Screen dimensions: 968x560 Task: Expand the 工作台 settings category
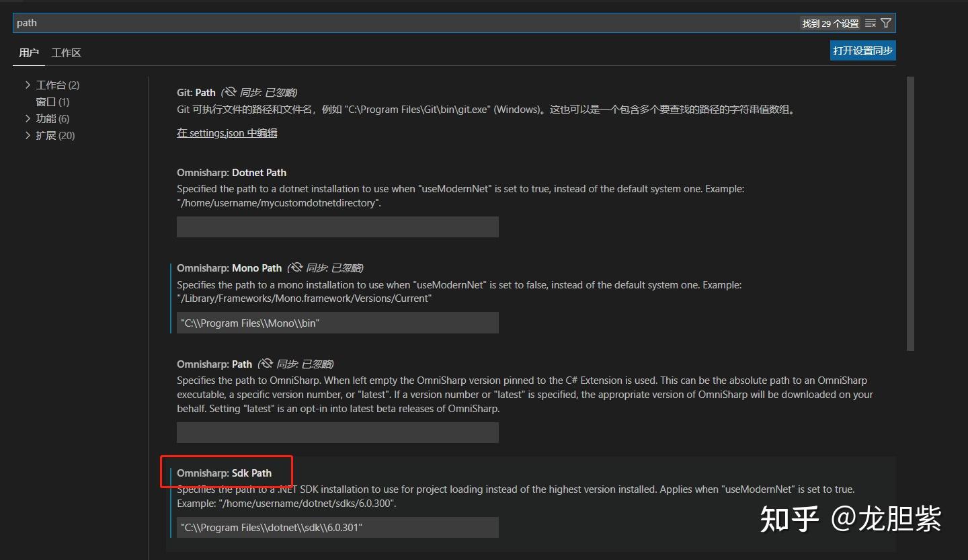pyautogui.click(x=27, y=85)
